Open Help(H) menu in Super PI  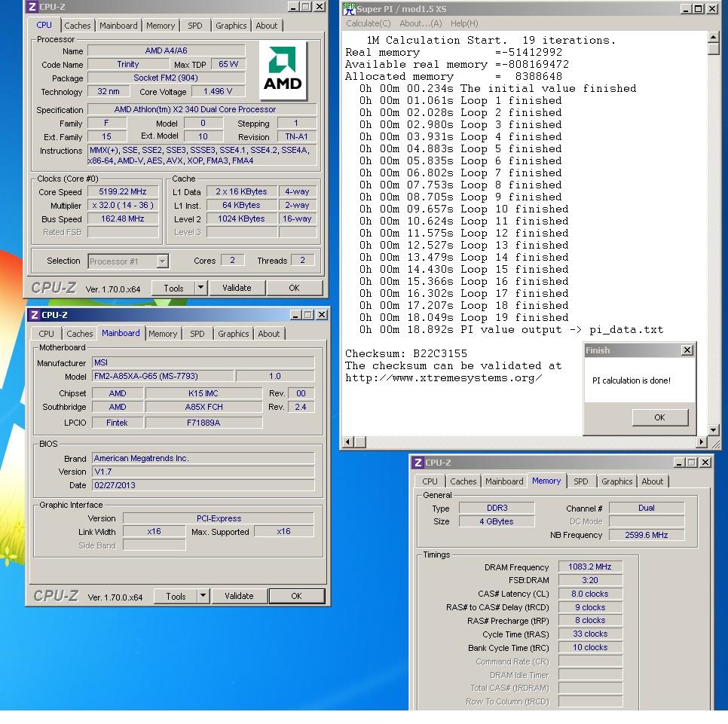coord(464,23)
